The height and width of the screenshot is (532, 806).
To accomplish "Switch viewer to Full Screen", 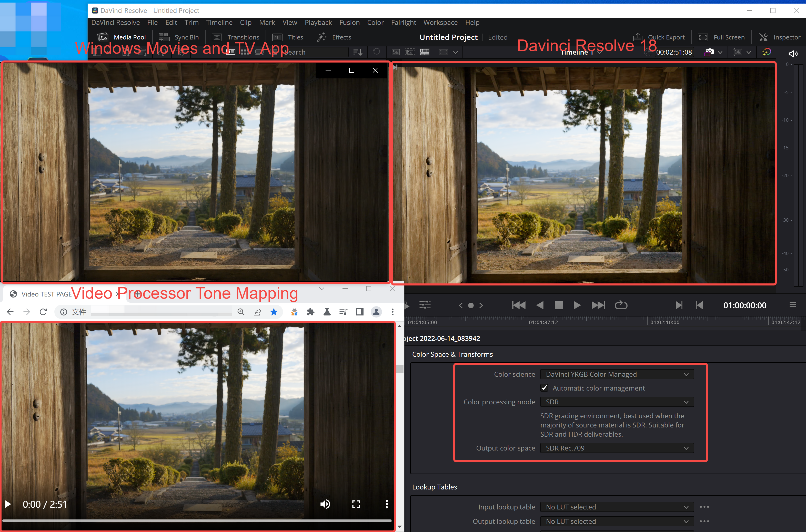I will coord(721,37).
